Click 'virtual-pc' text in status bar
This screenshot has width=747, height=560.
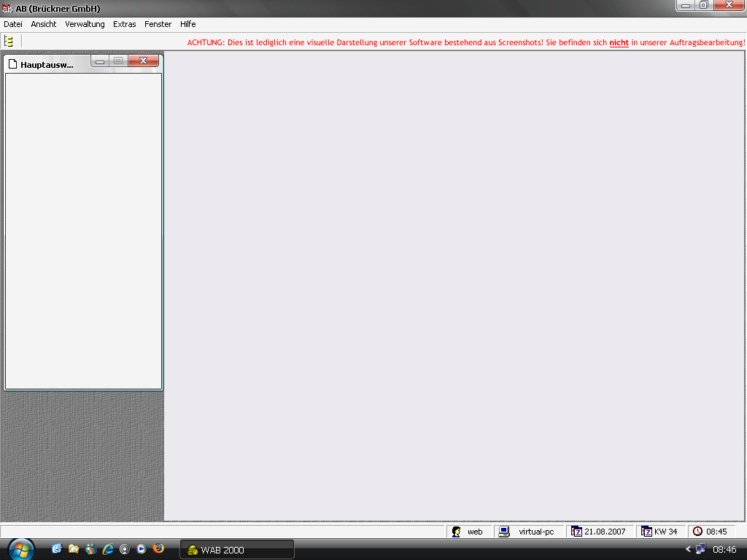(x=536, y=532)
